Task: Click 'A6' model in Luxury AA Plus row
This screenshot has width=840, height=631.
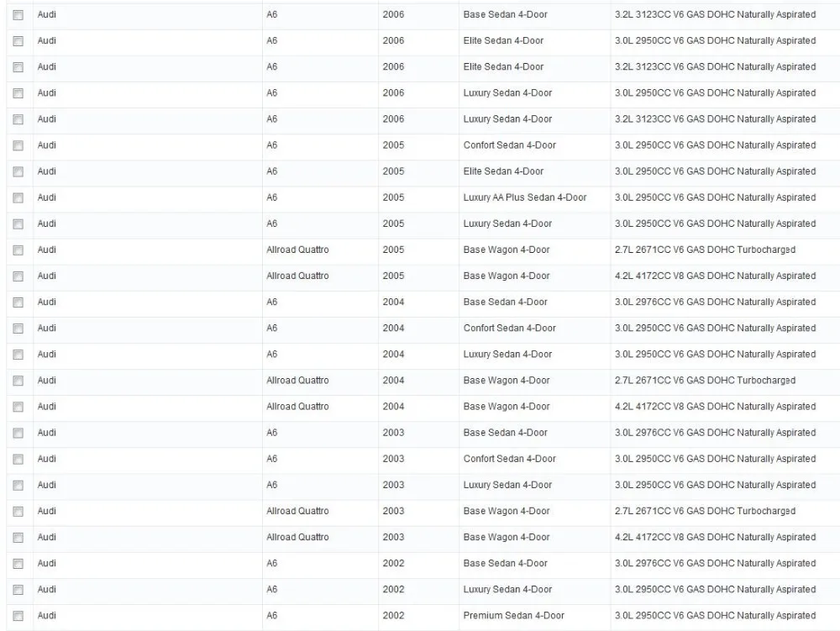Action: pos(272,197)
